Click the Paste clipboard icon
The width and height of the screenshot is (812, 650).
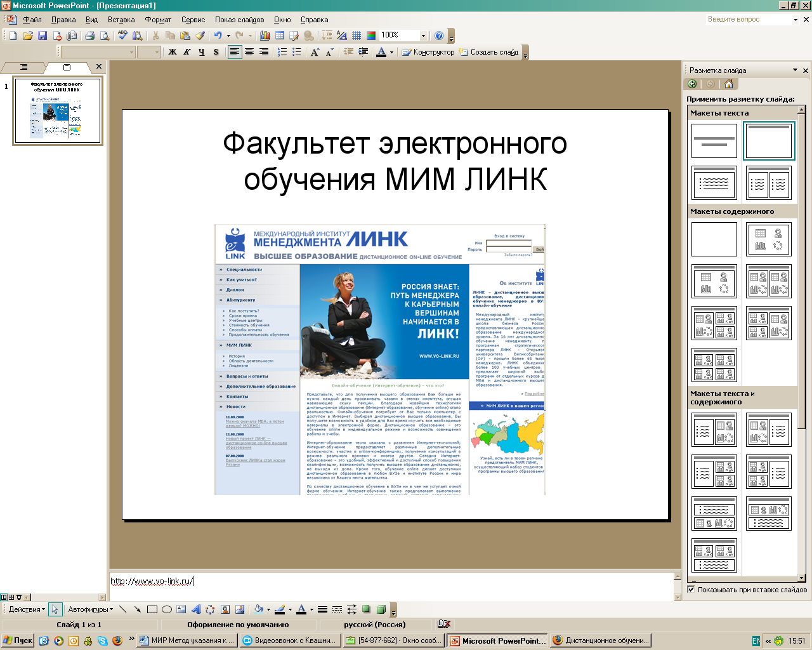point(185,36)
